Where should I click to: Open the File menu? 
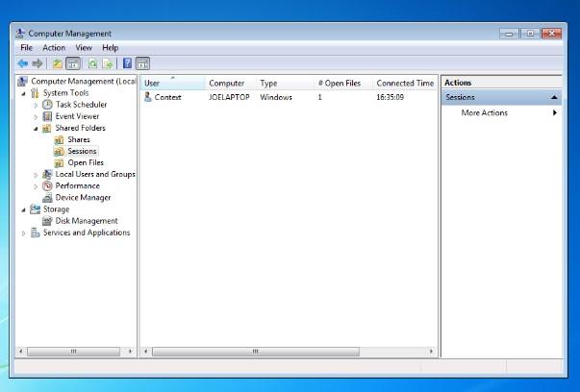(27, 48)
